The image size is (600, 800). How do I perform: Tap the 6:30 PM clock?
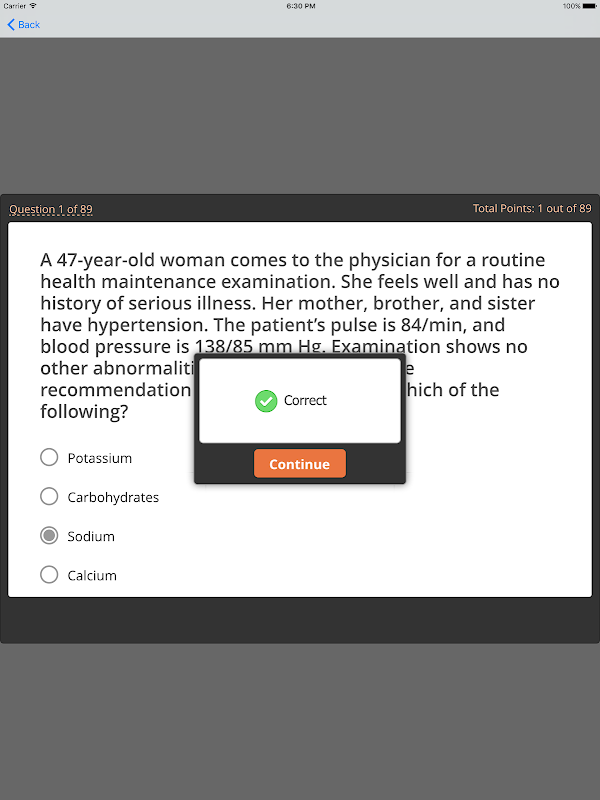click(301, 6)
